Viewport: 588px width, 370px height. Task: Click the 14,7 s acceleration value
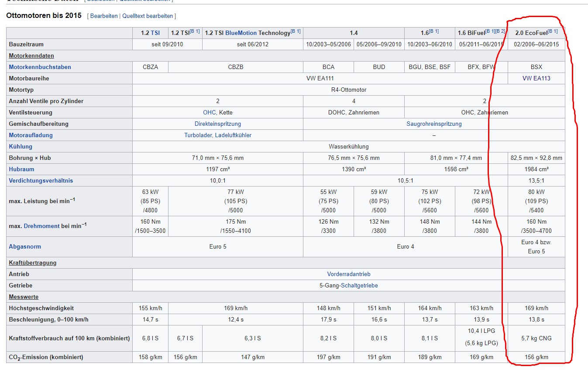coord(150,319)
